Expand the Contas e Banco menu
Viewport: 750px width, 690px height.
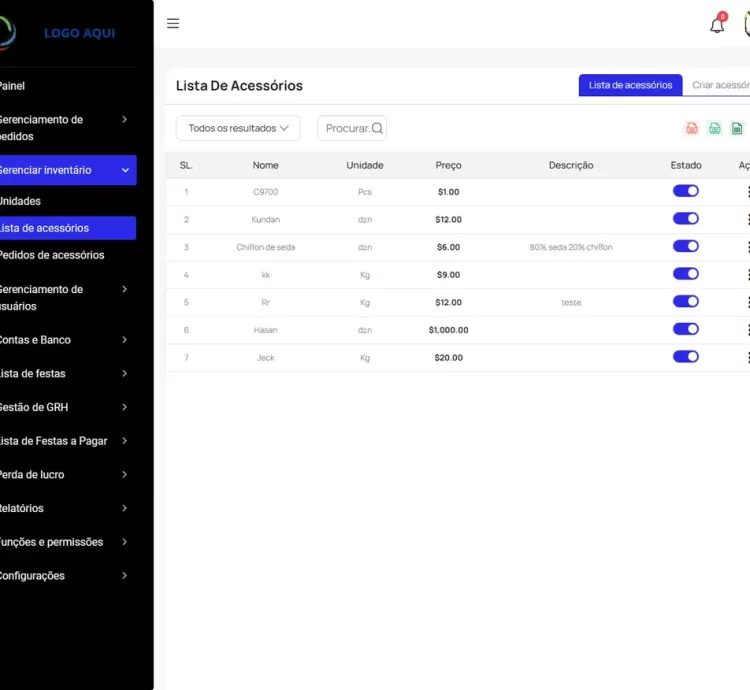coord(65,340)
